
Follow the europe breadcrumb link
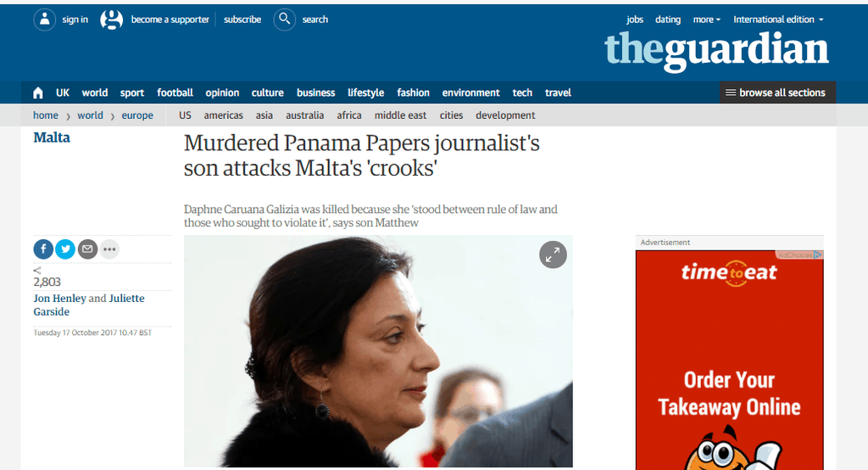pyautogui.click(x=137, y=115)
